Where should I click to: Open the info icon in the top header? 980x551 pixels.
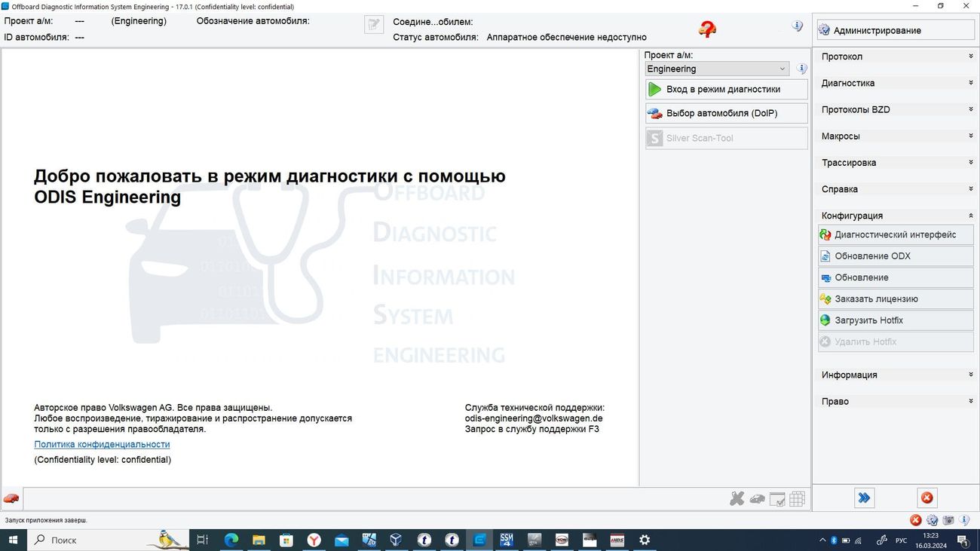click(798, 26)
